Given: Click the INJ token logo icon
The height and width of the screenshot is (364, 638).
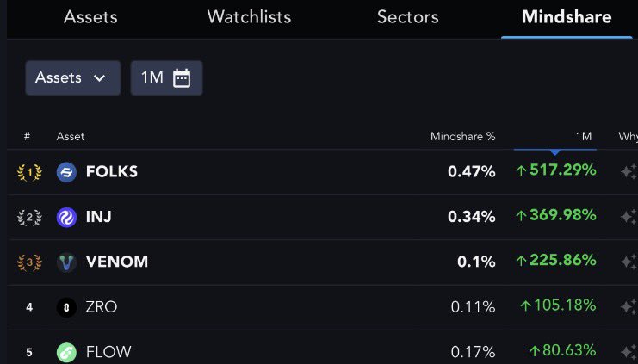Looking at the screenshot, I should click(x=66, y=218).
